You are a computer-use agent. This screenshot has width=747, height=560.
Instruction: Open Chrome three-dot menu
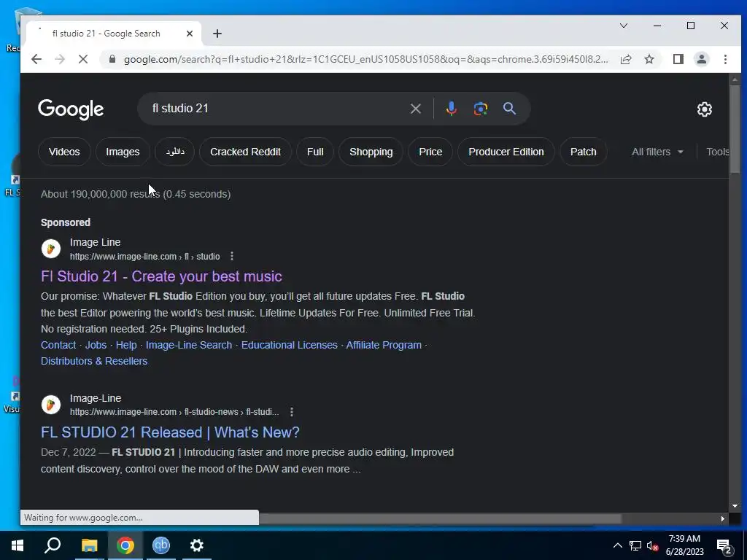point(725,59)
